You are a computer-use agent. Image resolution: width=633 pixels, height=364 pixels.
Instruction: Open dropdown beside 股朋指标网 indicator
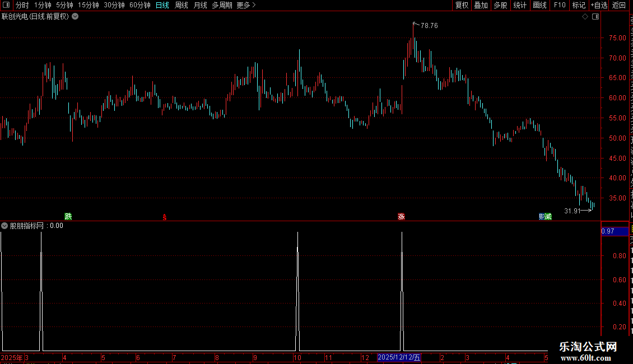(4, 226)
